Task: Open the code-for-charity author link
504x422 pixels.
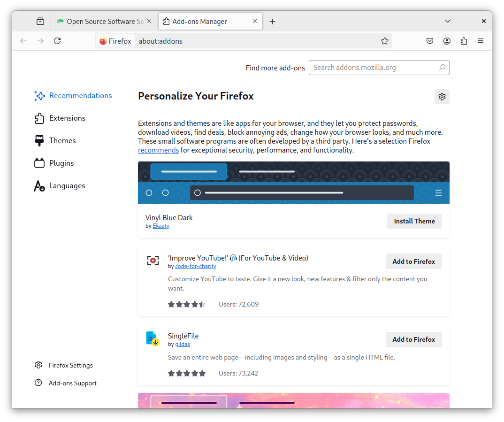Action: [195, 267]
